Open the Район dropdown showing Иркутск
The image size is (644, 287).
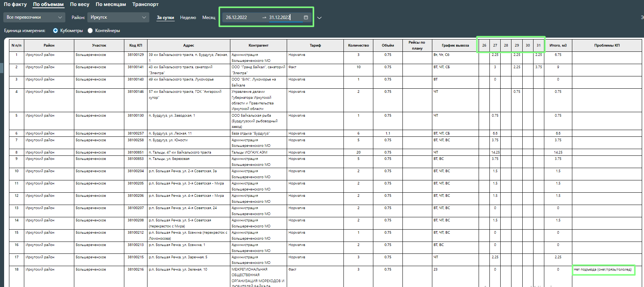click(118, 17)
